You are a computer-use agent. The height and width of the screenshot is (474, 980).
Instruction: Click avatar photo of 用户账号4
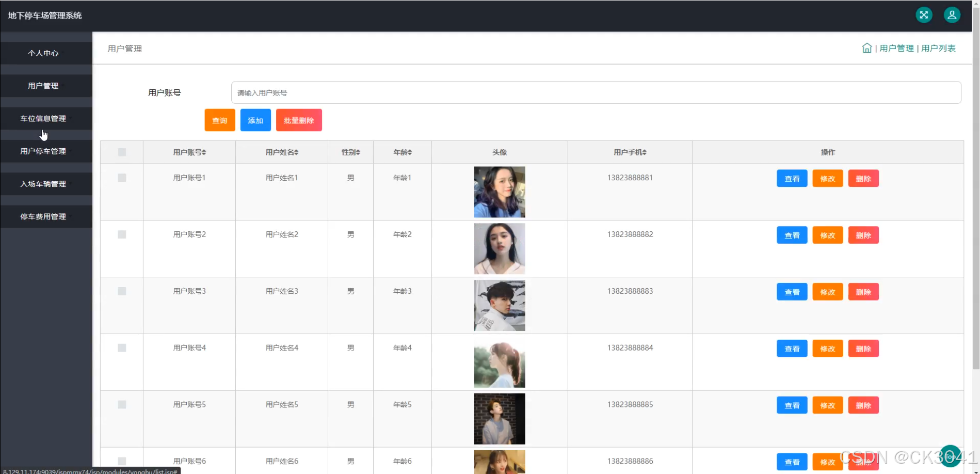(500, 362)
